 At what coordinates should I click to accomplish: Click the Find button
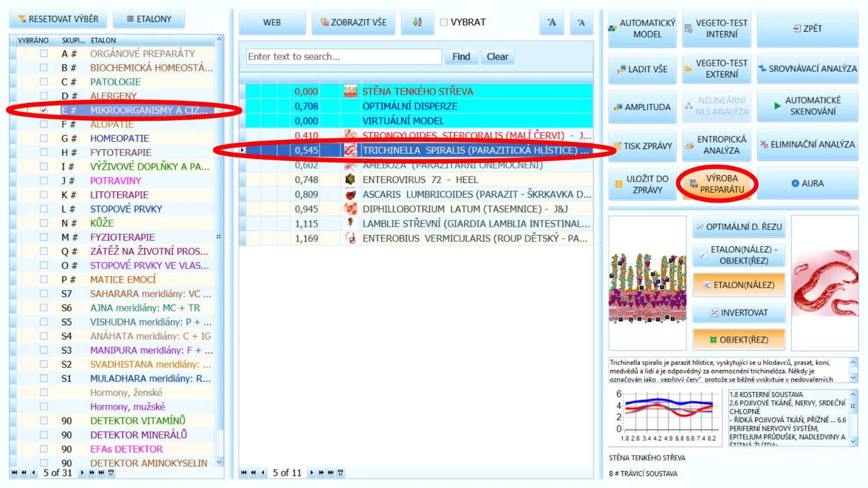click(461, 57)
